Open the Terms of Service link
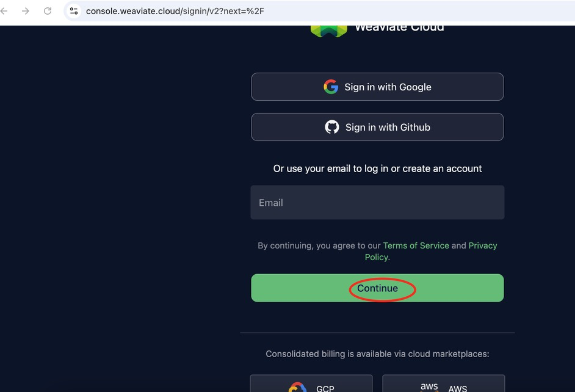 pyautogui.click(x=416, y=245)
